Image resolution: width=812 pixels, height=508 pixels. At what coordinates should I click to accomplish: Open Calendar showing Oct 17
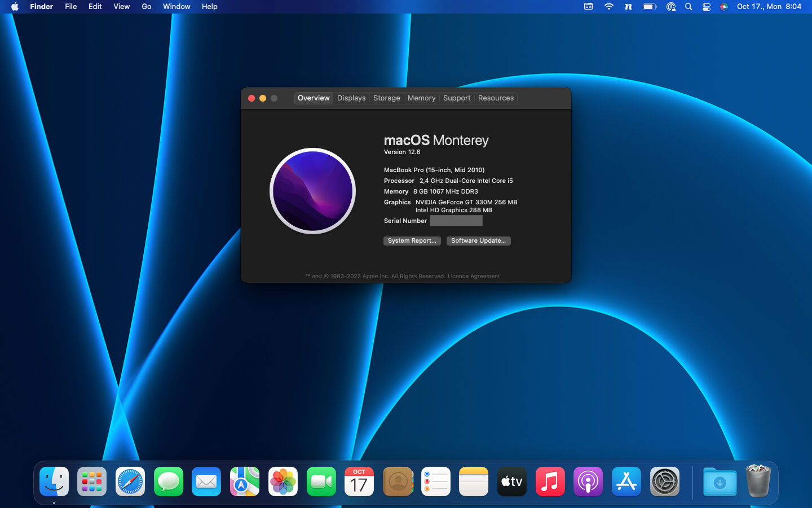pos(359,481)
